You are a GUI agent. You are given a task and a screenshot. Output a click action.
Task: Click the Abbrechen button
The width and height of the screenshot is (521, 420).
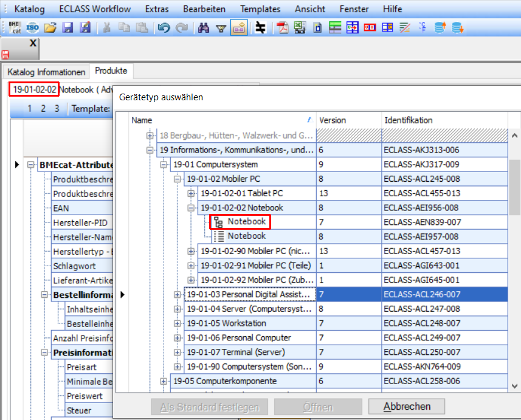(x=407, y=407)
